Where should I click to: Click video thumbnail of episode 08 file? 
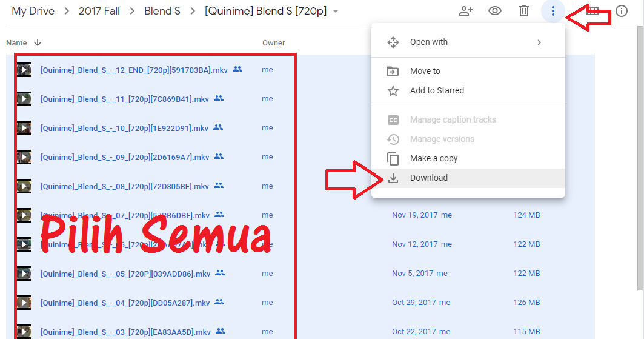pos(24,186)
